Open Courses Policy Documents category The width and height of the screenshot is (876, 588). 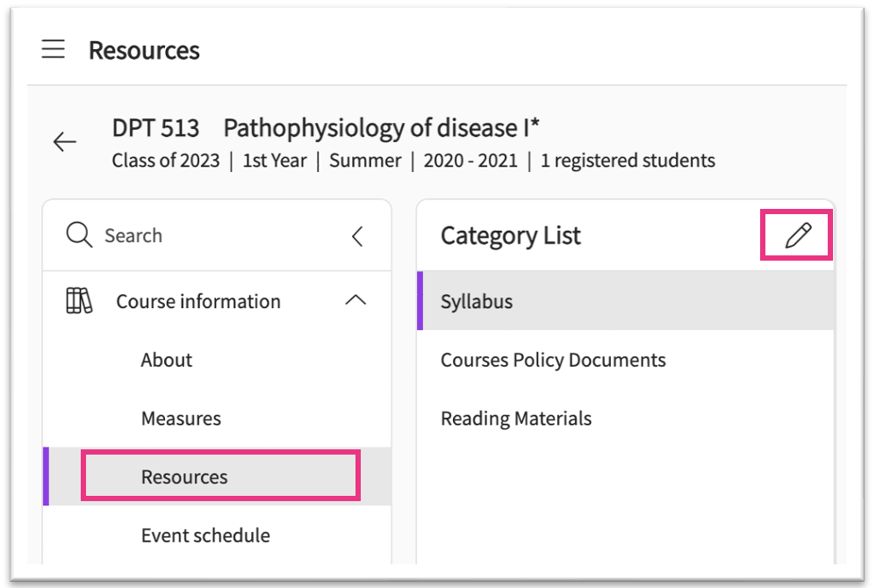[553, 360]
